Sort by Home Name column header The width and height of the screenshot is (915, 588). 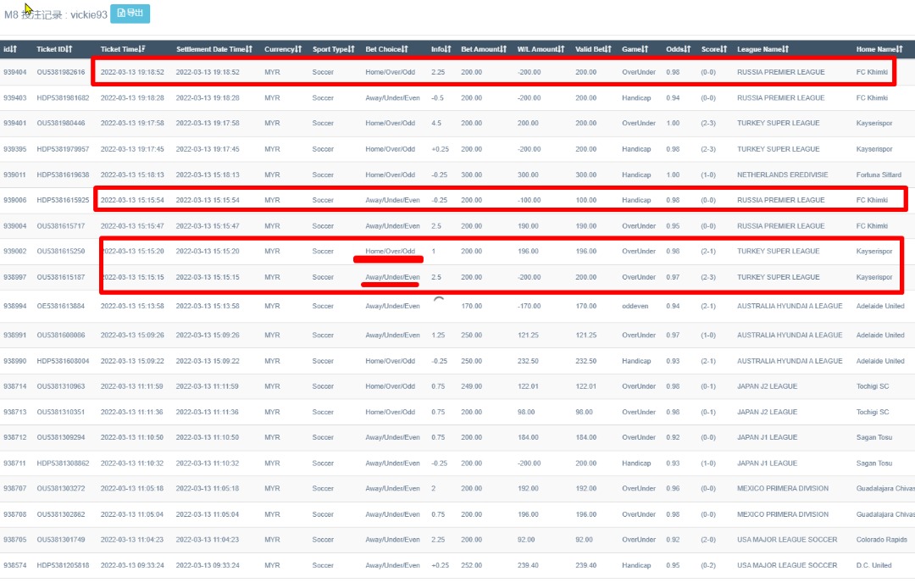(x=879, y=49)
